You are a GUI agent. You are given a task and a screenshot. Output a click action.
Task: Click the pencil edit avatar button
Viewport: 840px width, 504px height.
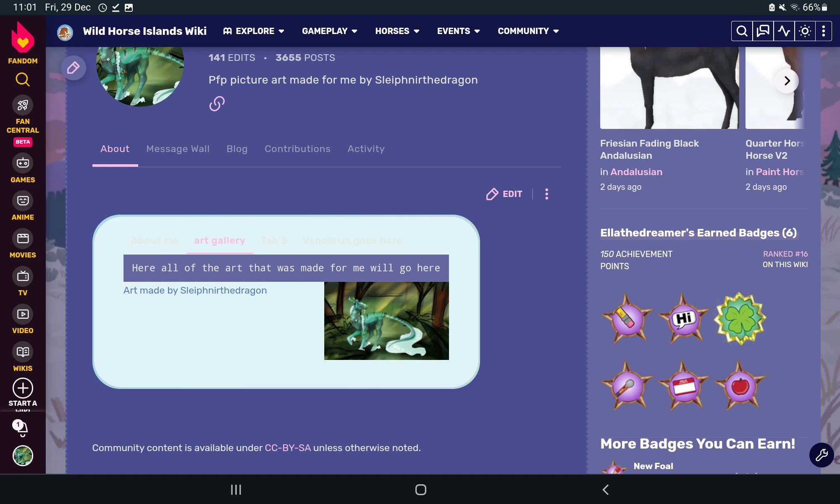tap(73, 68)
